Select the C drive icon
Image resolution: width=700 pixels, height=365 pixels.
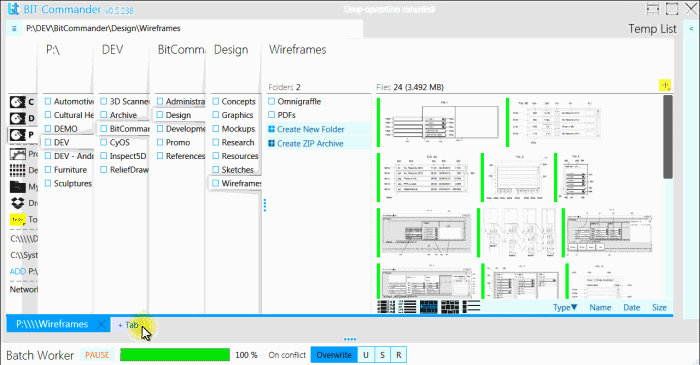17,102
